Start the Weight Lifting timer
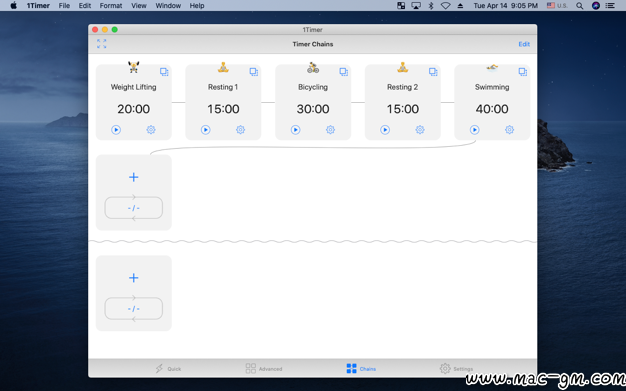The width and height of the screenshot is (626, 391). pyautogui.click(x=116, y=130)
